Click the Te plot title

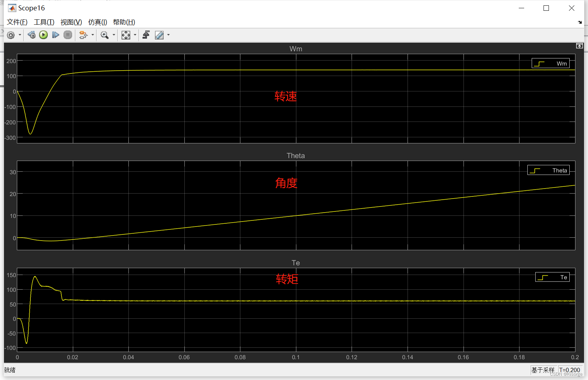(296, 263)
